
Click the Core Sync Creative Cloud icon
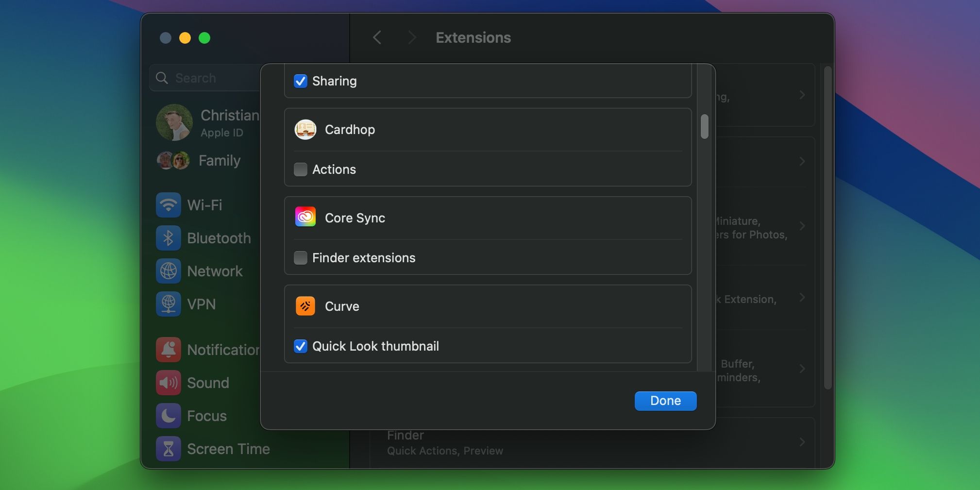[304, 218]
